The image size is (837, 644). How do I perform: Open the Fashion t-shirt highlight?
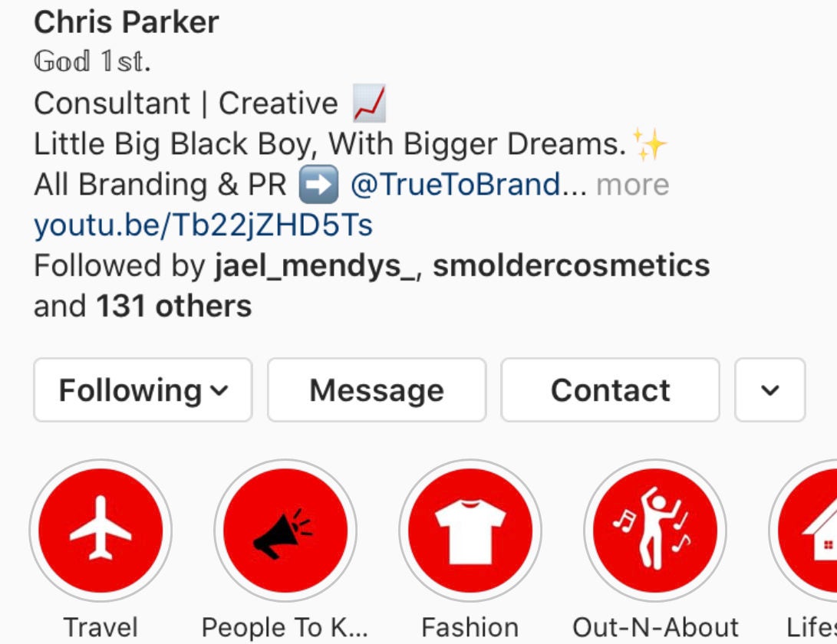tap(470, 531)
